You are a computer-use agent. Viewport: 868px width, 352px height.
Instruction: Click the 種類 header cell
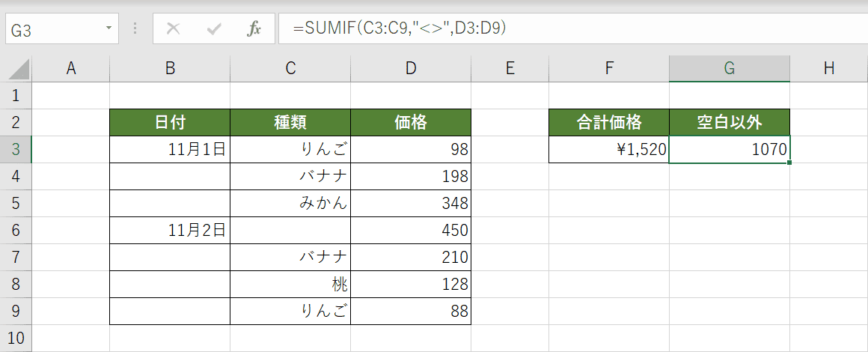[290, 123]
